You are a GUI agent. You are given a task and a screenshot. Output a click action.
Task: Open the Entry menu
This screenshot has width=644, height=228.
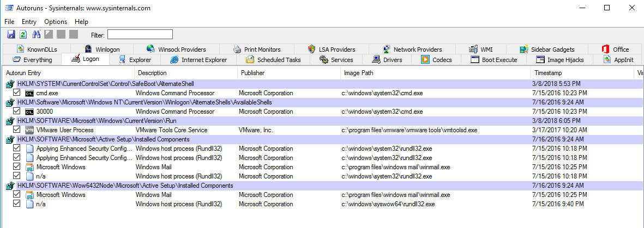click(x=29, y=22)
